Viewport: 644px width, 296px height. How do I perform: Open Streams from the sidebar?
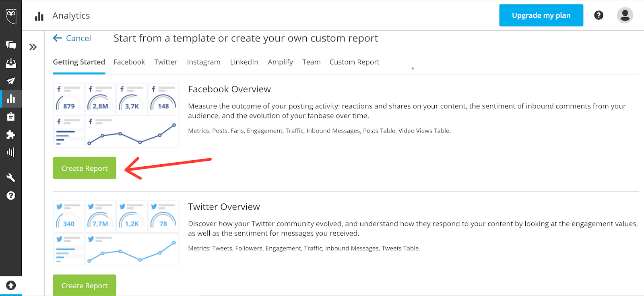pyautogui.click(x=11, y=45)
